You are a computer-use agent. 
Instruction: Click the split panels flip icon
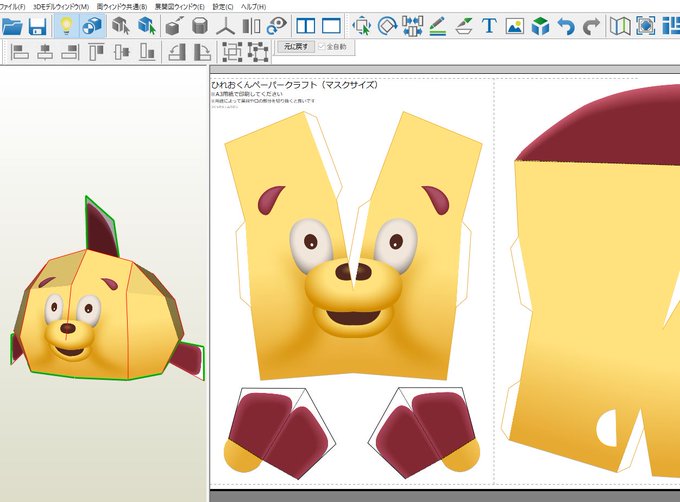click(x=252, y=26)
